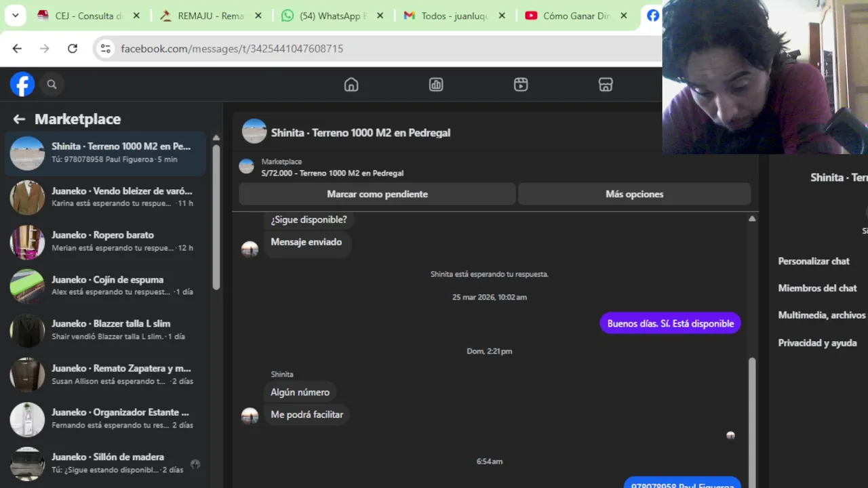Open the Marketplace storefront icon
Screen dimensions: 868x488
[x=606, y=85]
